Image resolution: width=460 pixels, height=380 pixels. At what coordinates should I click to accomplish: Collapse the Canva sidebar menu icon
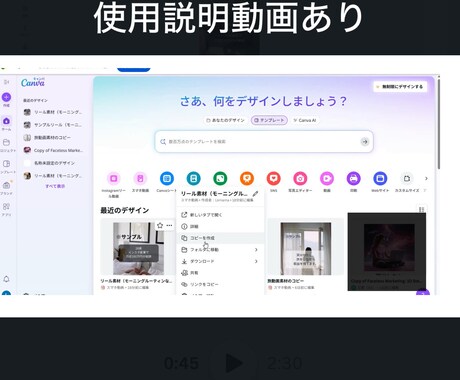point(6,82)
